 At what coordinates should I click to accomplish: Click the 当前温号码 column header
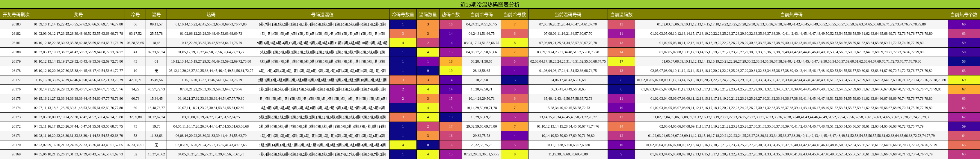(x=568, y=15)
